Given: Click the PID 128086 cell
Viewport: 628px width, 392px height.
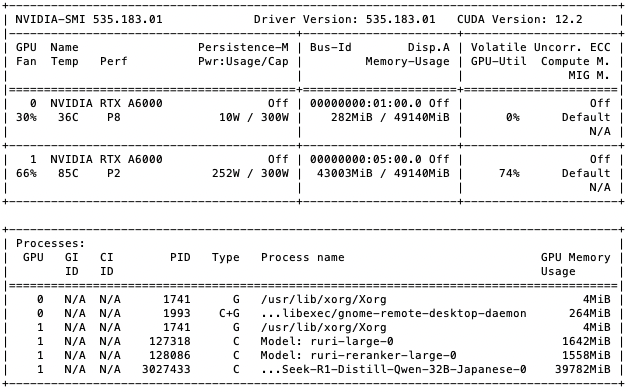Looking at the screenshot, I should tap(170, 355).
